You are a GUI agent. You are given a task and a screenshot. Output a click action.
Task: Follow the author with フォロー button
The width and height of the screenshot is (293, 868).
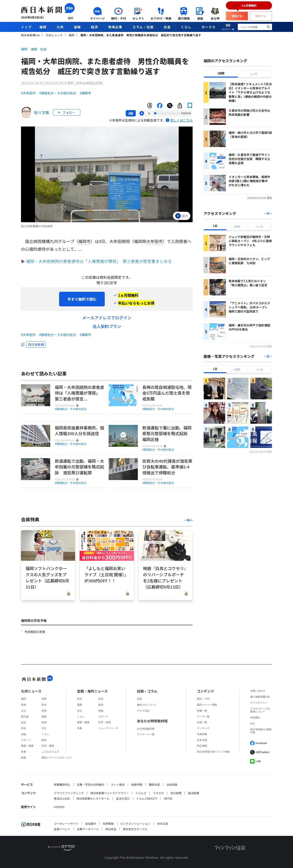point(66,113)
